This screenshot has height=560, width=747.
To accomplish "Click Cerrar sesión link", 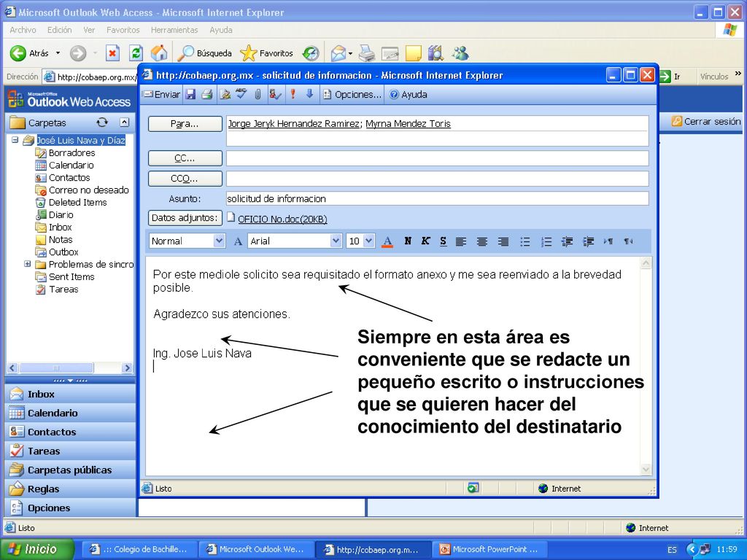I will tap(706, 122).
